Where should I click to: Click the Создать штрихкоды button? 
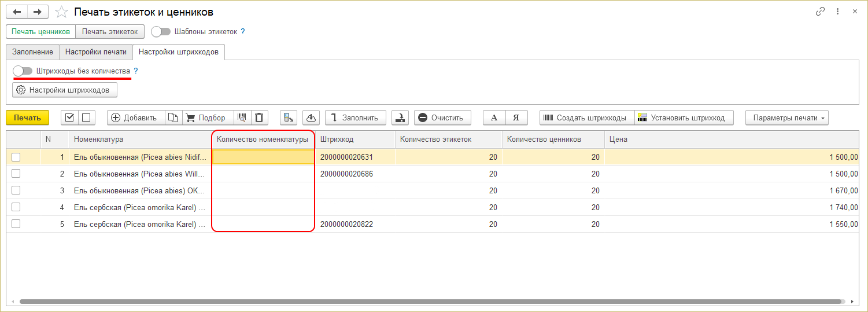click(x=586, y=118)
